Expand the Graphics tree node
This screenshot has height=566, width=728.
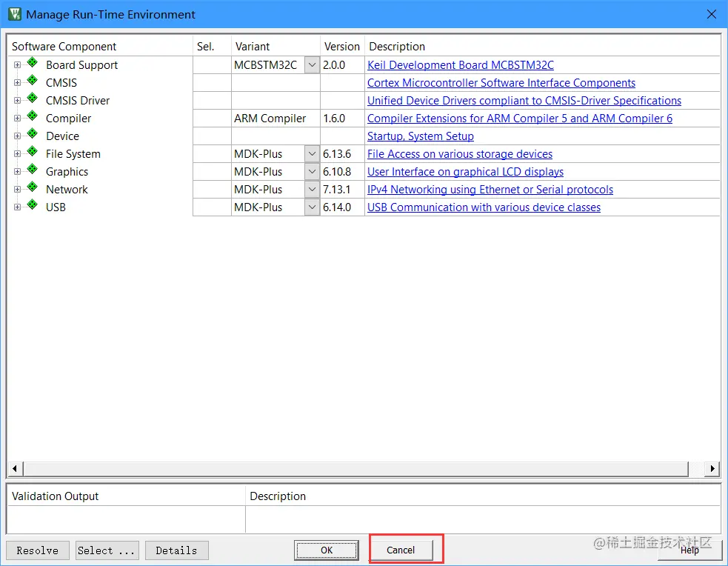point(17,172)
